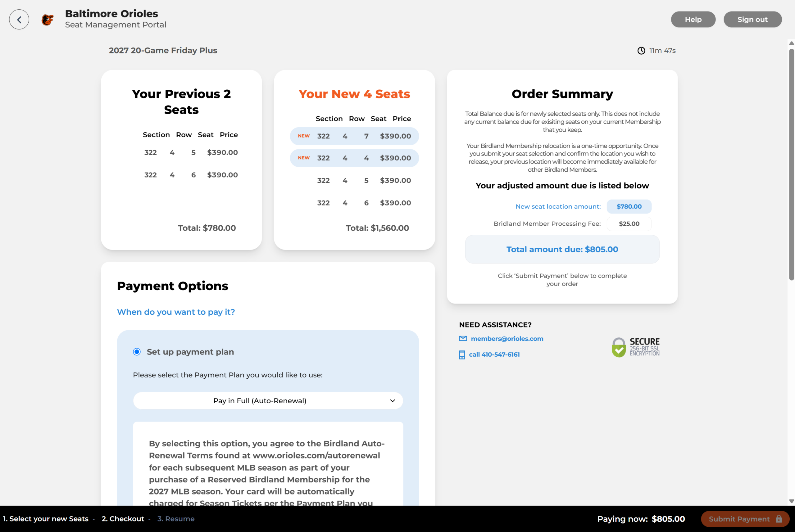
Task: Click the back arrow button
Action: pos(19,19)
